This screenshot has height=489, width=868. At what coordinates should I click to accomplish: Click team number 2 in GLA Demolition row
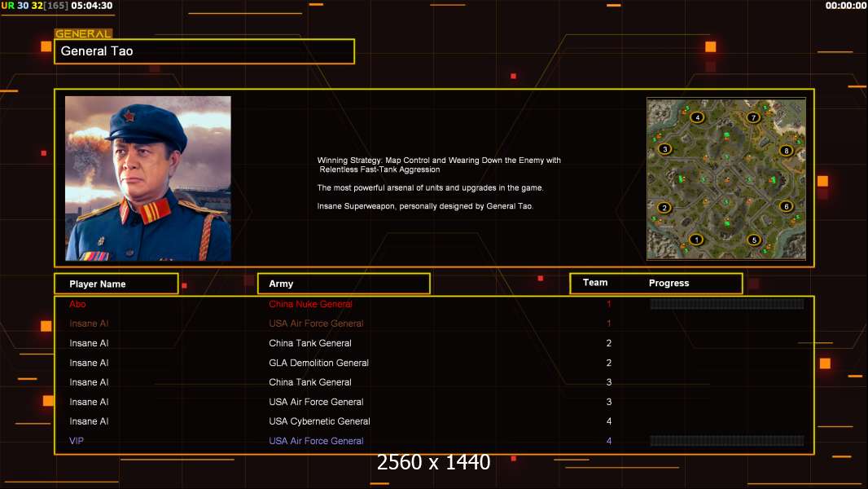[609, 363]
